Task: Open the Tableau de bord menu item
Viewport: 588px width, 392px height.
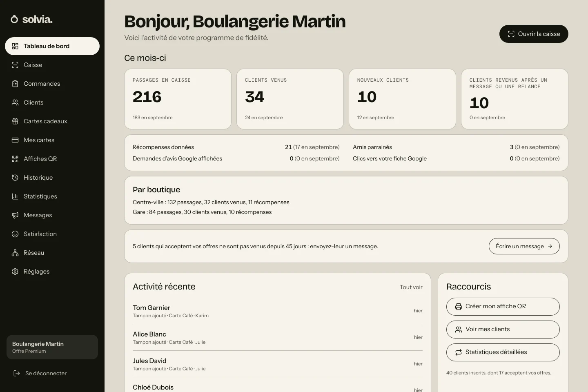Action: point(52,46)
